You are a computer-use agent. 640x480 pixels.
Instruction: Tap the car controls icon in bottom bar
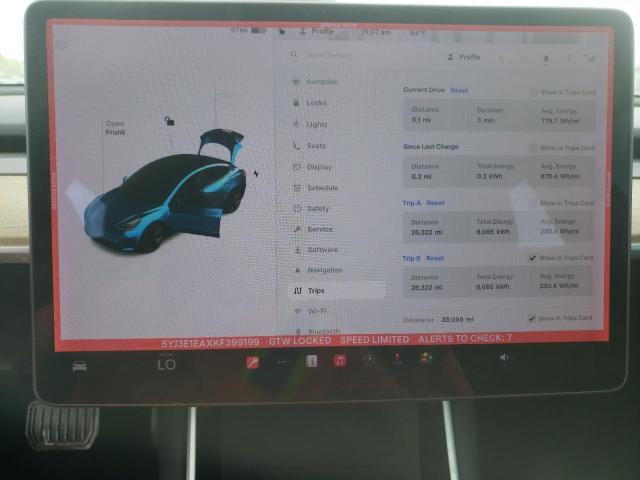[80, 366]
